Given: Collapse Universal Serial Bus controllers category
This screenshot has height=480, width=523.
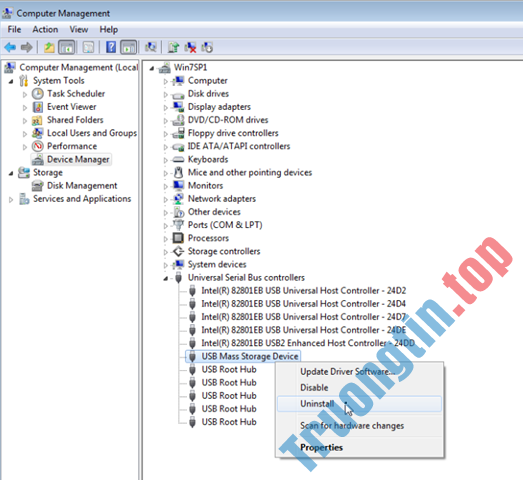Looking at the screenshot, I should pyautogui.click(x=165, y=278).
